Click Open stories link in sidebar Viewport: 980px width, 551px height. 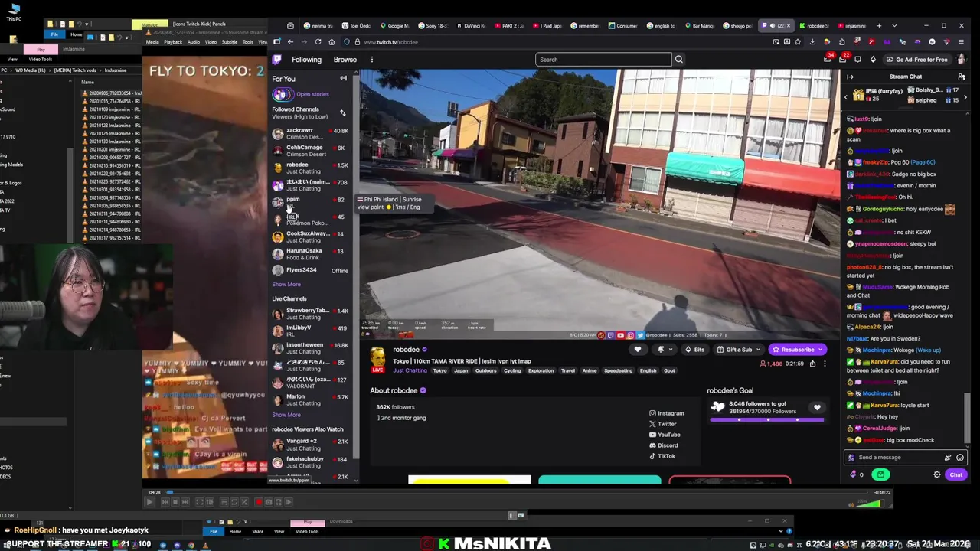[312, 94]
